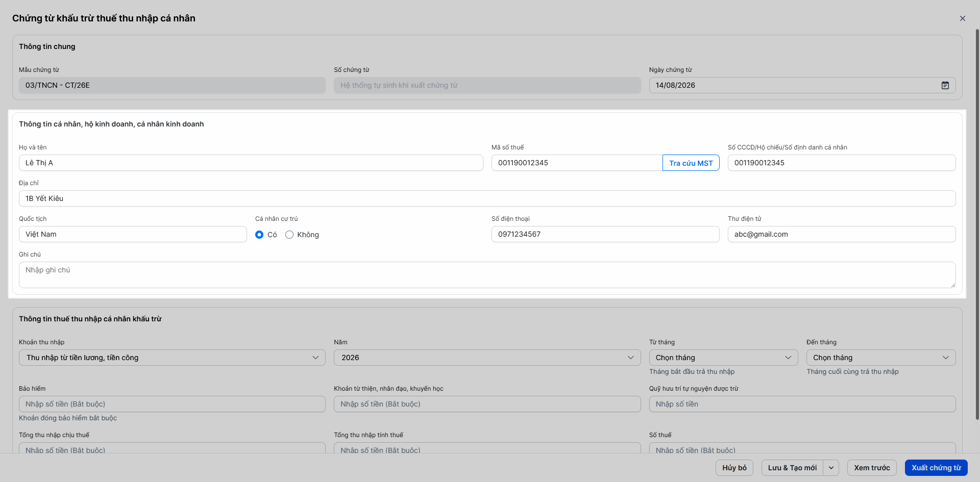Click the Hủy bỏ button
Viewport: 980px width, 482px height.
pos(734,468)
